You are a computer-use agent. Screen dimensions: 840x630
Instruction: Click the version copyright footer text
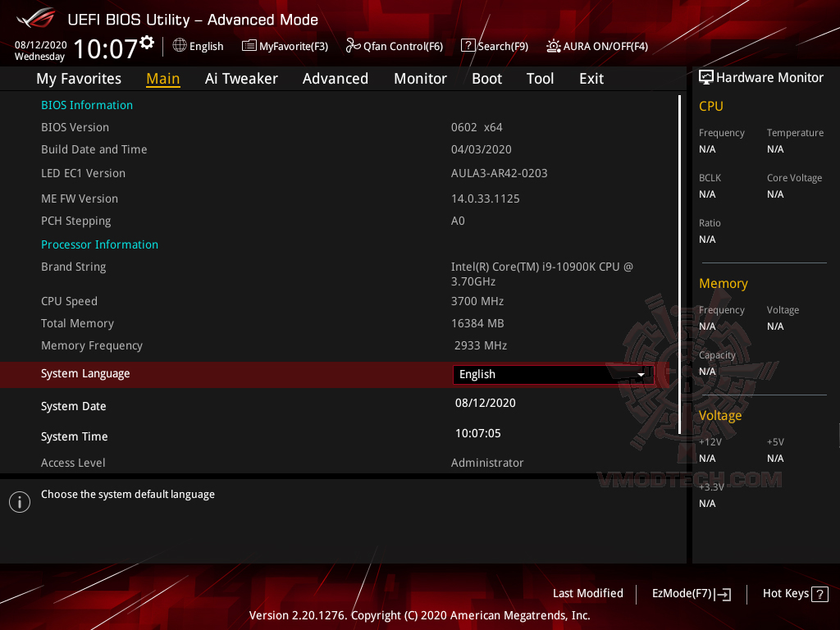coord(419,615)
